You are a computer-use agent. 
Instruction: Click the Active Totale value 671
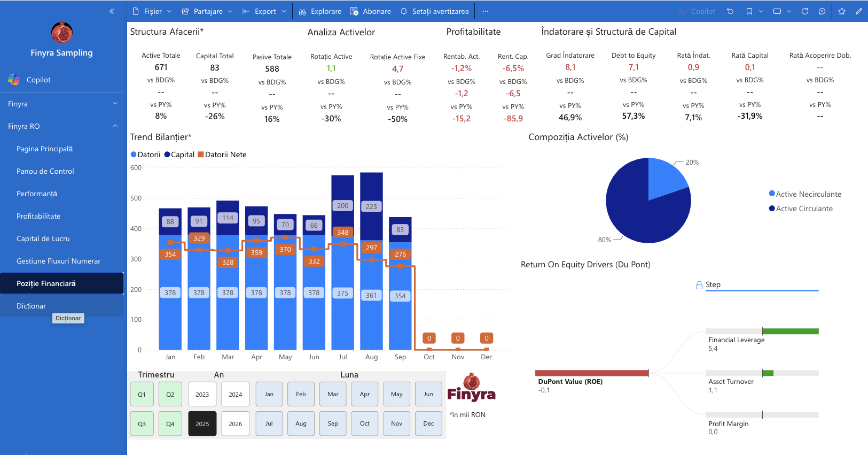click(161, 67)
